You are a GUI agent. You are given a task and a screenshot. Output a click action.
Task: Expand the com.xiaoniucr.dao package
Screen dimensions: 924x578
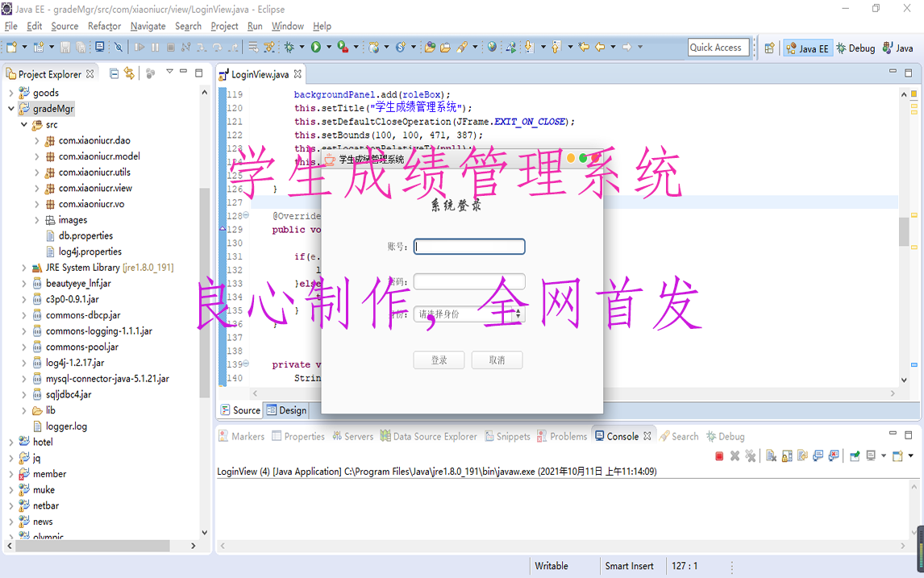pyautogui.click(x=36, y=141)
